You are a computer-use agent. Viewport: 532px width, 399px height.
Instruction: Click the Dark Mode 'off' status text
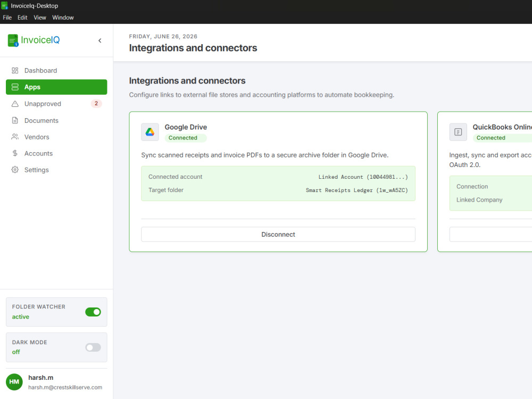click(x=16, y=352)
